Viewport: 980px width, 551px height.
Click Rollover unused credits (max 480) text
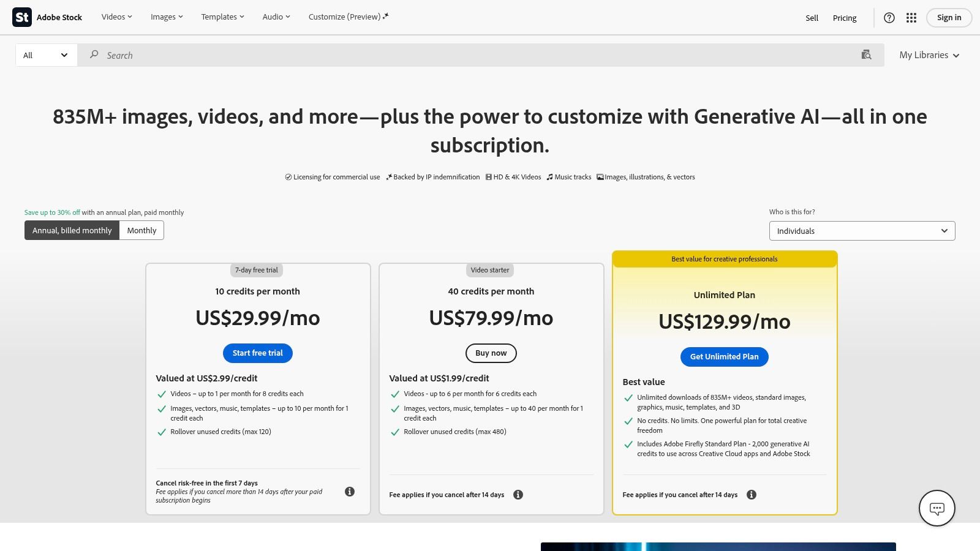tap(455, 432)
